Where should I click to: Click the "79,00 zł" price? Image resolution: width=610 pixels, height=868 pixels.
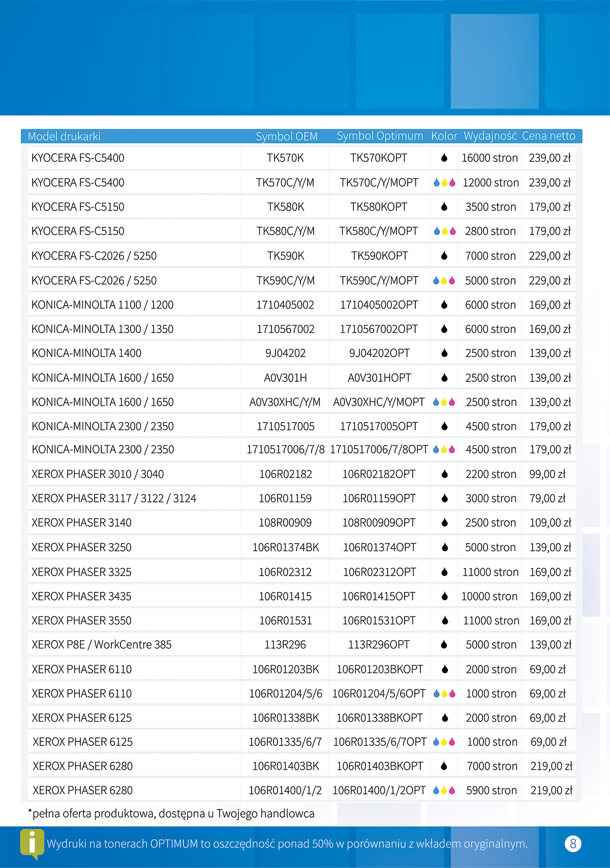tap(547, 499)
